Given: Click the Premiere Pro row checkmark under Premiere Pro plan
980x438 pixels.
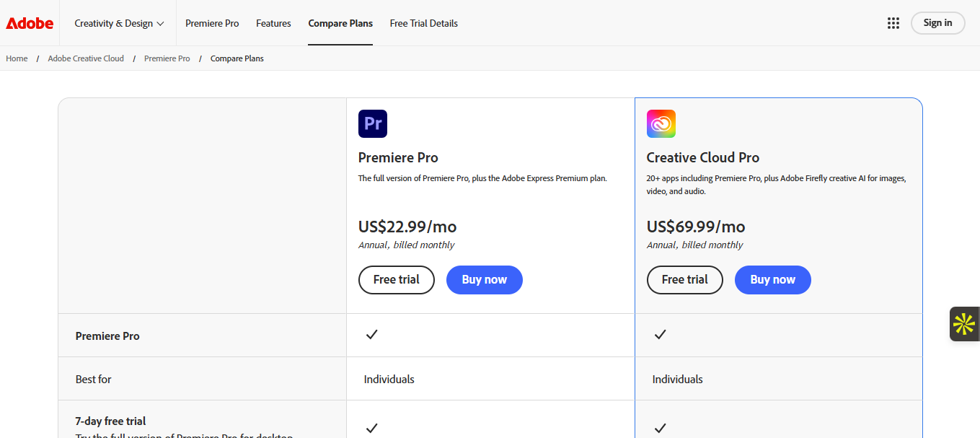Looking at the screenshot, I should coord(372,334).
